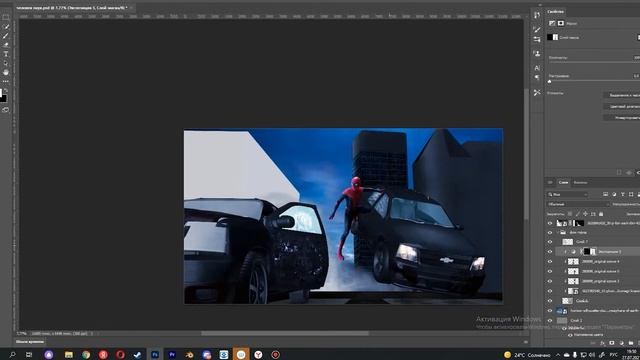Toggle lock image pixels brush icon
The height and width of the screenshot is (360, 640).
[x=578, y=213]
